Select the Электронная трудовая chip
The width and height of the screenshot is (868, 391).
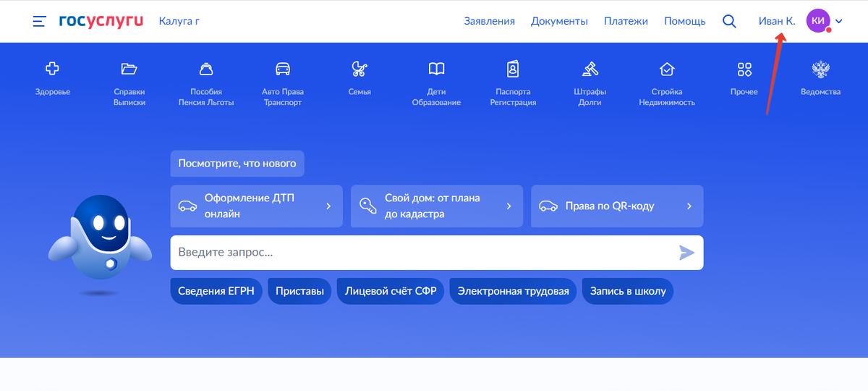tap(514, 291)
